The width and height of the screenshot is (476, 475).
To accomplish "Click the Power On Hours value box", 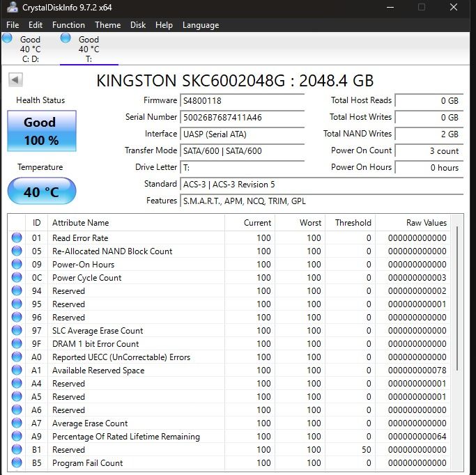I will (x=429, y=167).
